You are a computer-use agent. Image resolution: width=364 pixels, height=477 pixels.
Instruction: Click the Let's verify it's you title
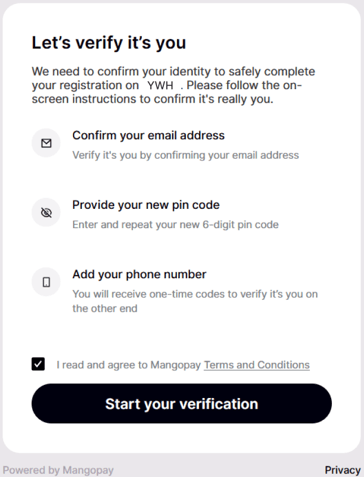(109, 43)
